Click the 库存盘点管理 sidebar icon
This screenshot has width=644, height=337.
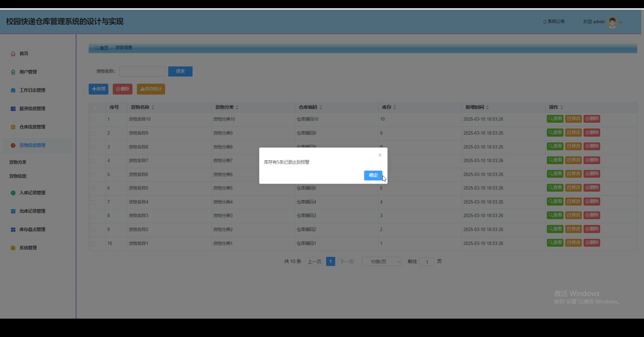13,229
